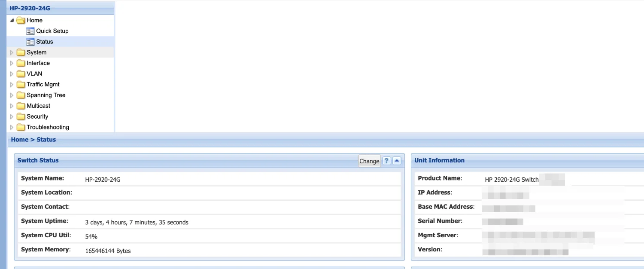Click the IP Address label
The image size is (644, 269).
[x=435, y=193]
